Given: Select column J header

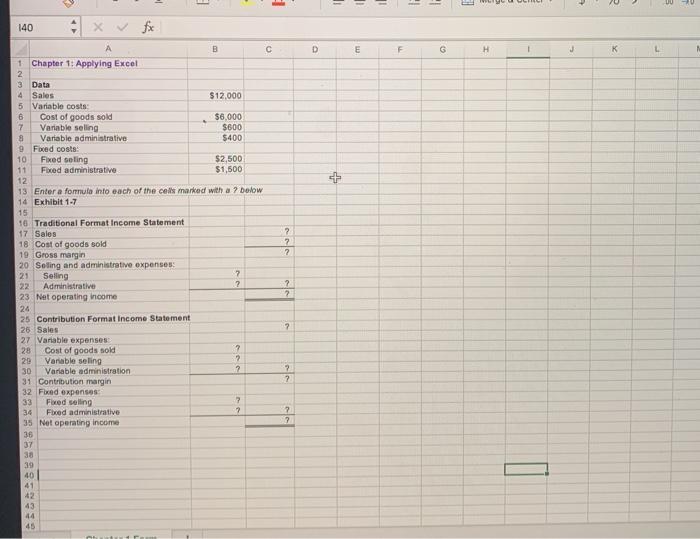Looking at the screenshot, I should click(x=571, y=49).
